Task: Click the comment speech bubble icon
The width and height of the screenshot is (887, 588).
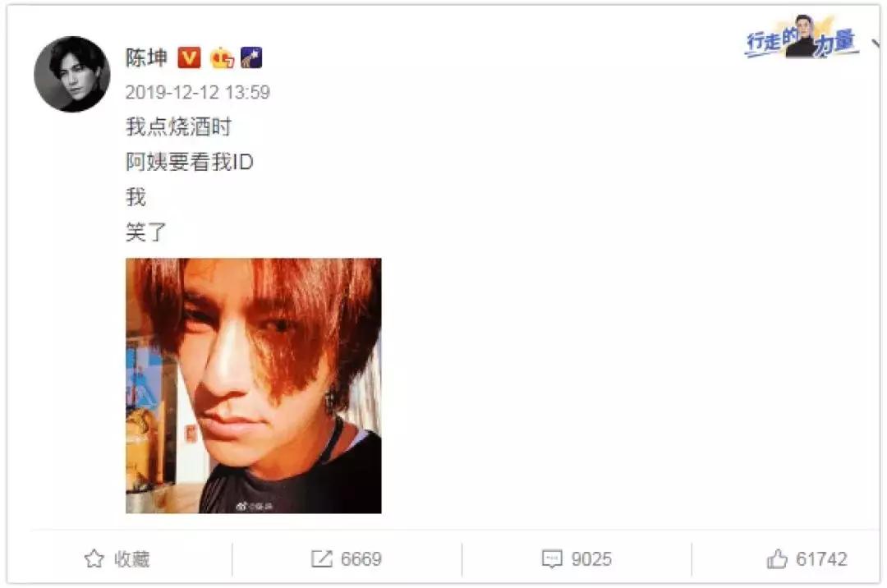Action: [552, 558]
